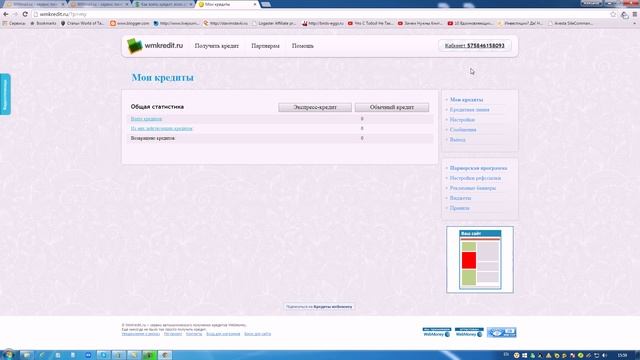Open the www.blogger.com bookmark

coord(130,23)
